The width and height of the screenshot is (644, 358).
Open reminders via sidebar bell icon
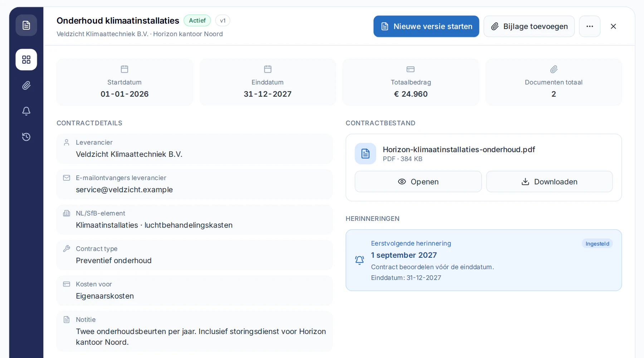(x=26, y=111)
